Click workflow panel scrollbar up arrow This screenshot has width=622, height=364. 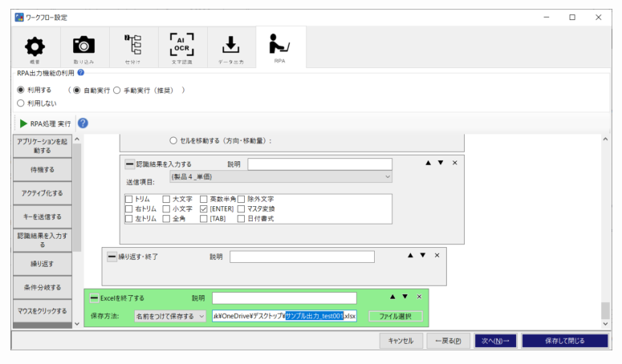[605, 140]
